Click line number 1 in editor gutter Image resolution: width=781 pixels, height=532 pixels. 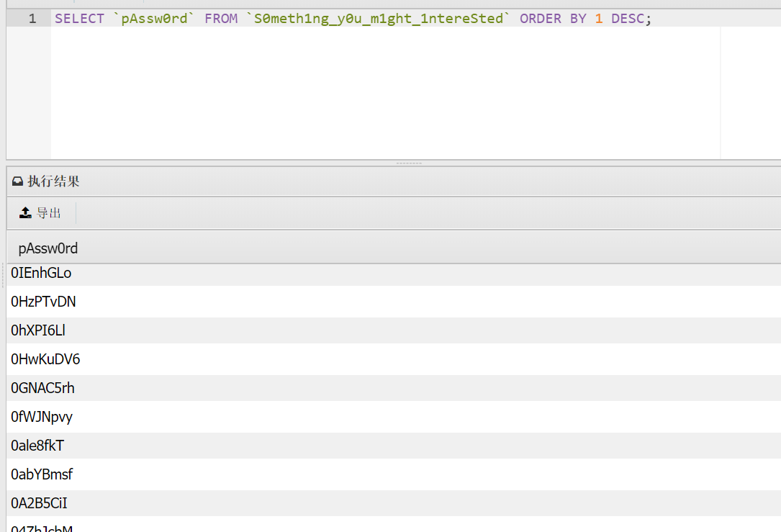pos(32,19)
